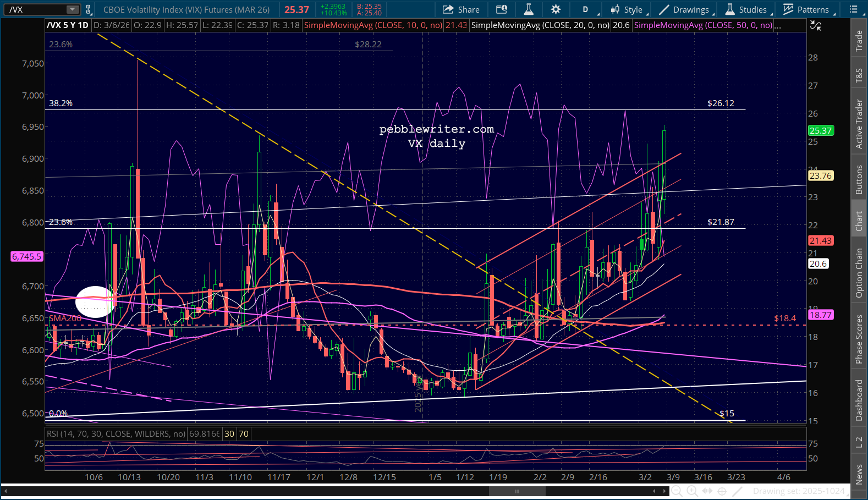Image resolution: width=868 pixels, height=500 pixels.
Task: Click the SimpleMovingAvg (CLOSE, 10, 0, no) label
Action: 373,25
